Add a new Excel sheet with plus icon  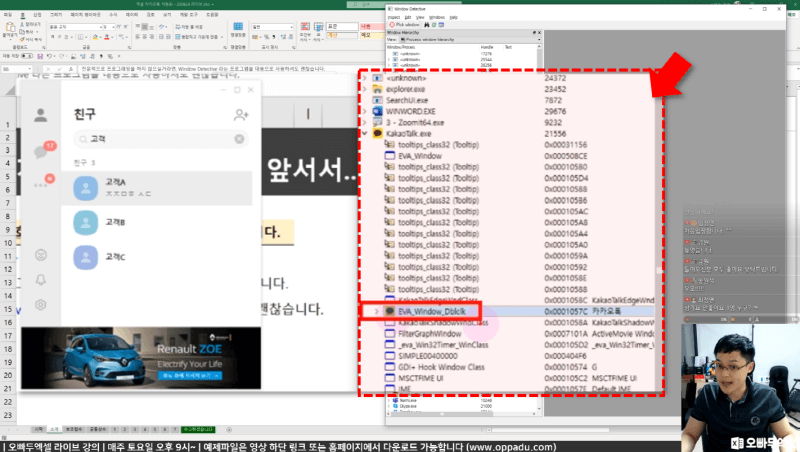click(x=229, y=430)
